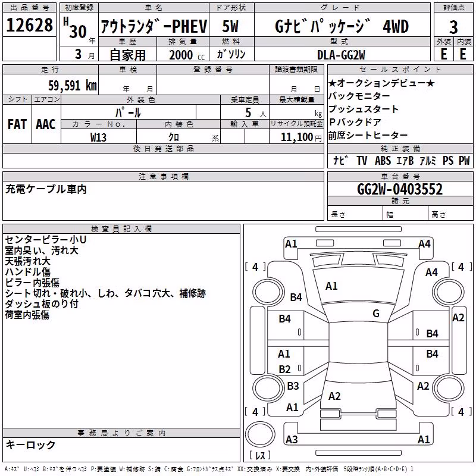Select model code DLA-GG2W

pyautogui.click(x=341, y=55)
